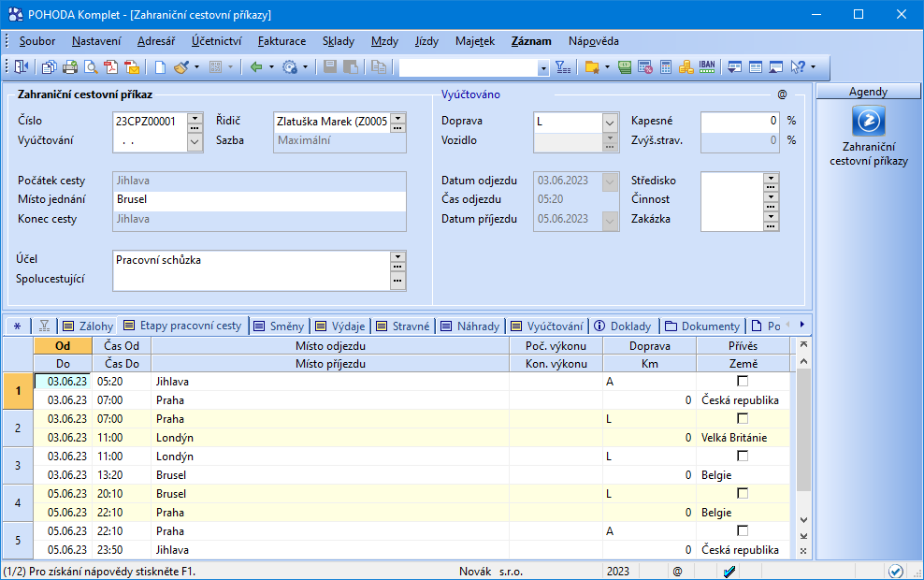Click the panel-with-down-arrow layout icon
Image resolution: width=924 pixels, height=580 pixels.
pyautogui.click(x=734, y=66)
